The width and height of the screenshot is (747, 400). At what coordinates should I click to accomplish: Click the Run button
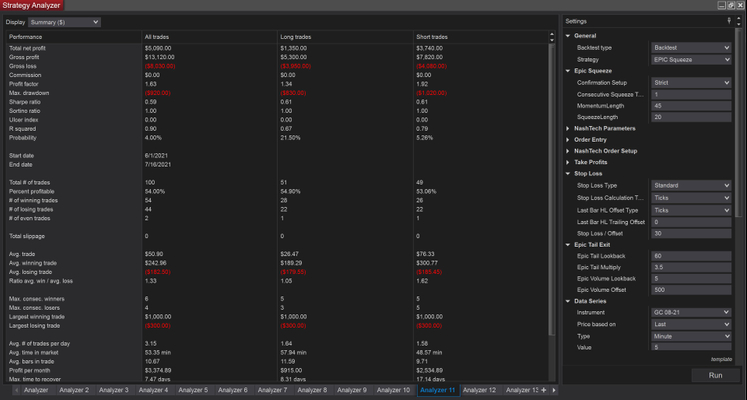[x=715, y=375]
